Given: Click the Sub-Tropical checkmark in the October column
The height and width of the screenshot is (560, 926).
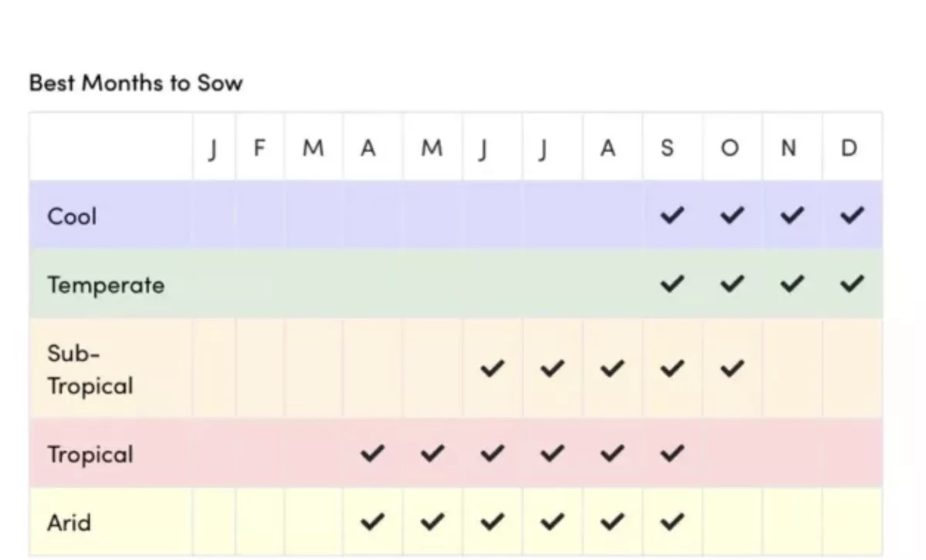Looking at the screenshot, I should pyautogui.click(x=732, y=368).
